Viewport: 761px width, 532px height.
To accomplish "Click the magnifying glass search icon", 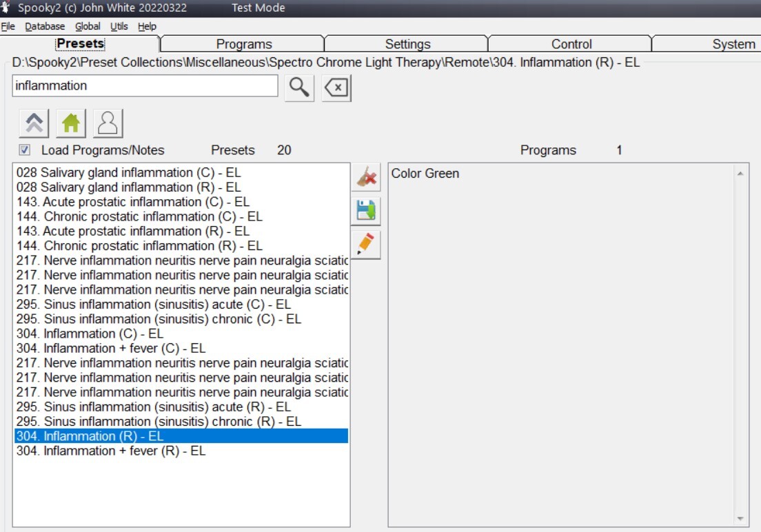I will [298, 88].
